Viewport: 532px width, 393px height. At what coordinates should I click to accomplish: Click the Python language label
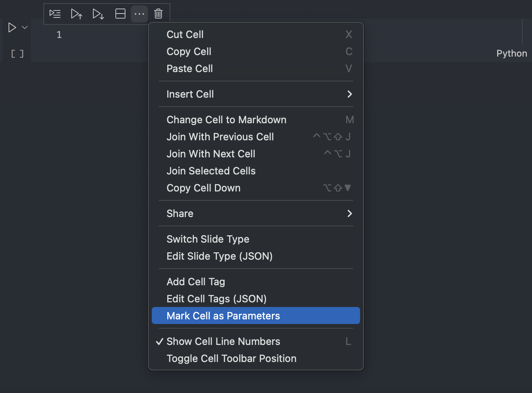pos(511,53)
